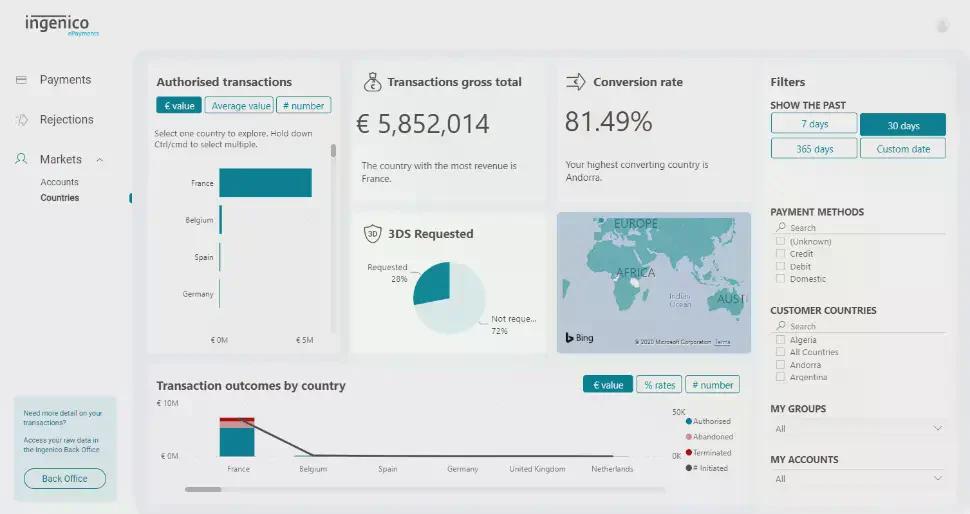Switch Authorised transactions to Average value

click(240, 106)
